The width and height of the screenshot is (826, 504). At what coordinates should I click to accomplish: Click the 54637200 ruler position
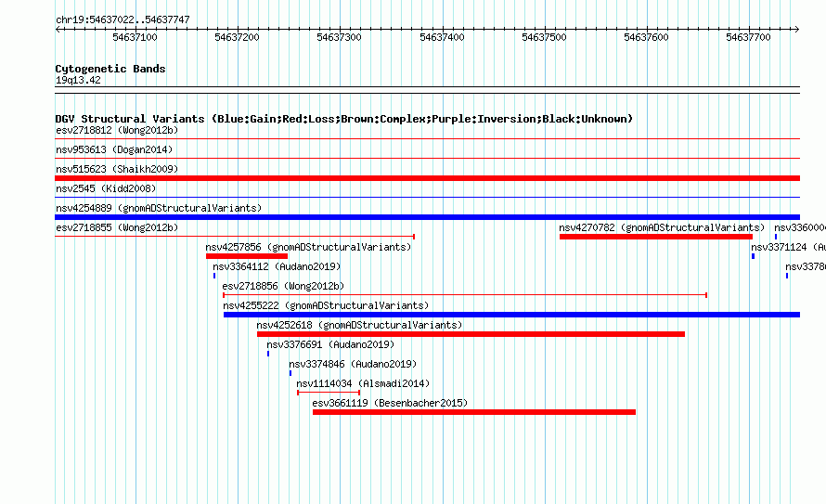[237, 37]
